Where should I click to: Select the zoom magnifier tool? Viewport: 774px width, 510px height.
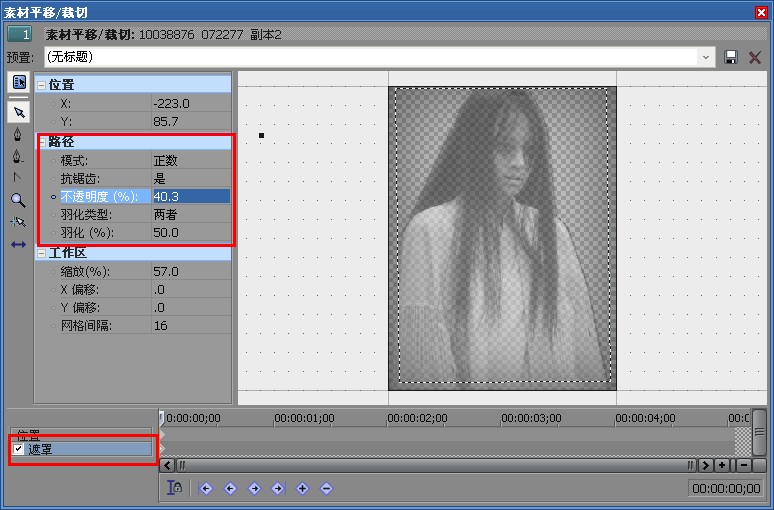(18, 200)
